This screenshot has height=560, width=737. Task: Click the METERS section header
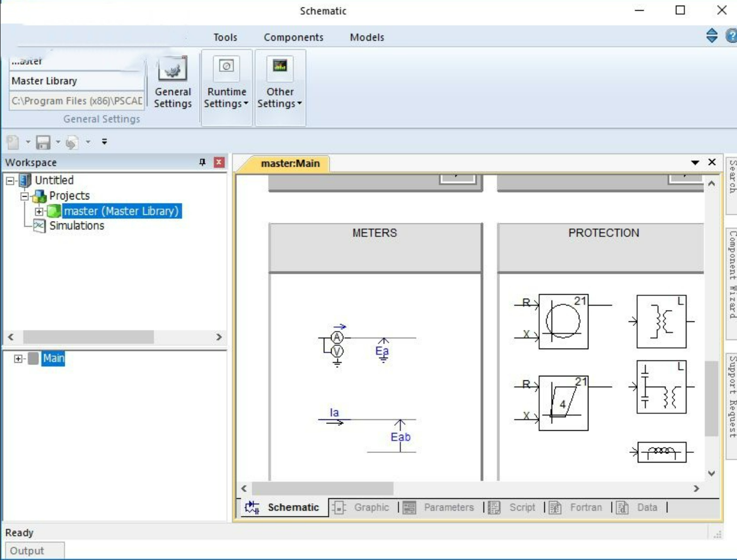(375, 248)
